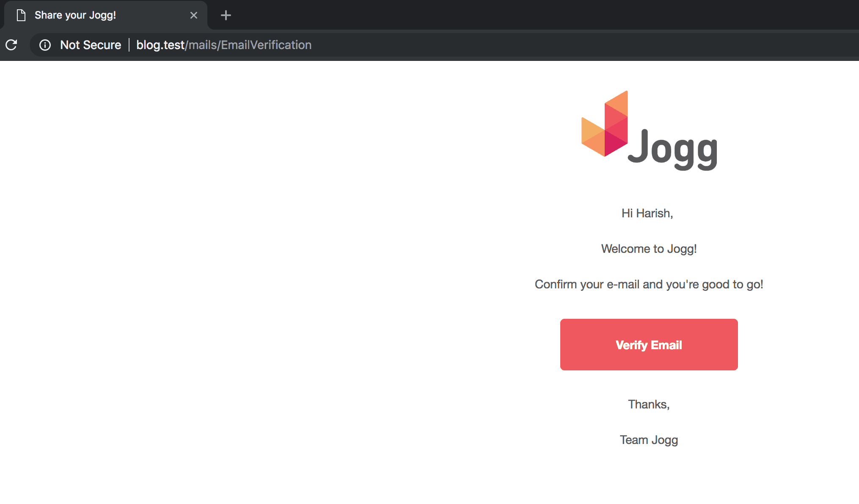Click the refresh arrow left of the address bar
The height and width of the screenshot is (504, 859).
coord(11,45)
